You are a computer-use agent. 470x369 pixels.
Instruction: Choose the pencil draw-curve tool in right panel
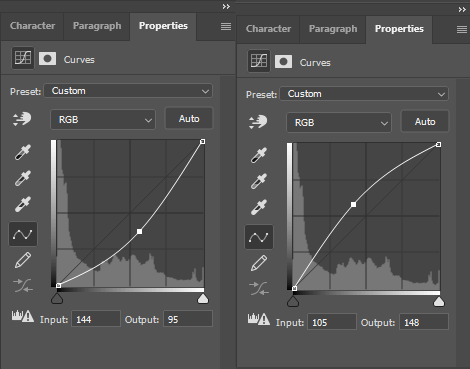point(259,263)
